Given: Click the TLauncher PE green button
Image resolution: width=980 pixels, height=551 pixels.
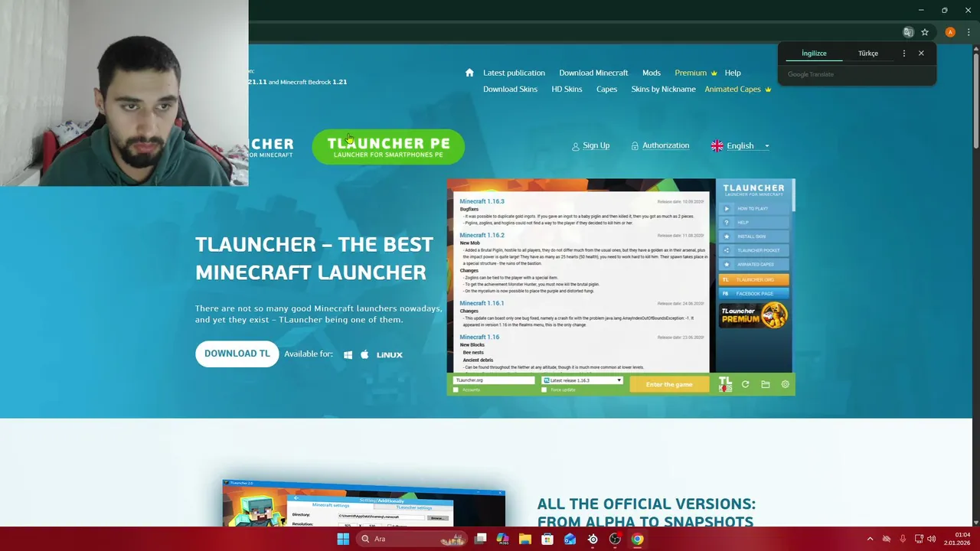Looking at the screenshot, I should coord(388,147).
